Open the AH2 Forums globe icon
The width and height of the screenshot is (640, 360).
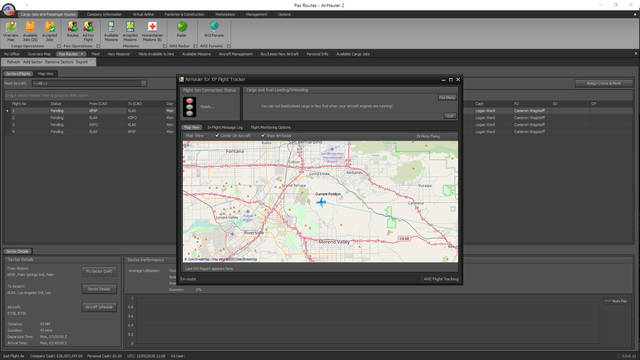(214, 29)
